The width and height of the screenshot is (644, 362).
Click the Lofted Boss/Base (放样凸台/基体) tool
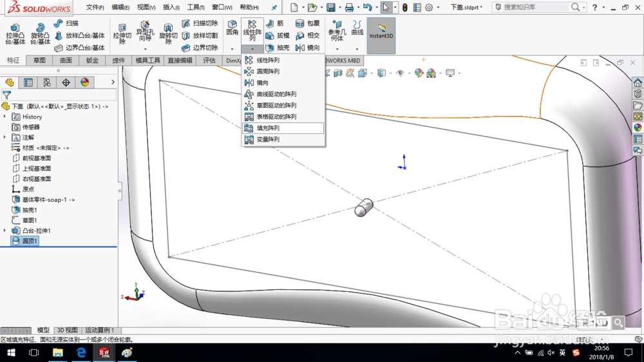pyautogui.click(x=80, y=35)
